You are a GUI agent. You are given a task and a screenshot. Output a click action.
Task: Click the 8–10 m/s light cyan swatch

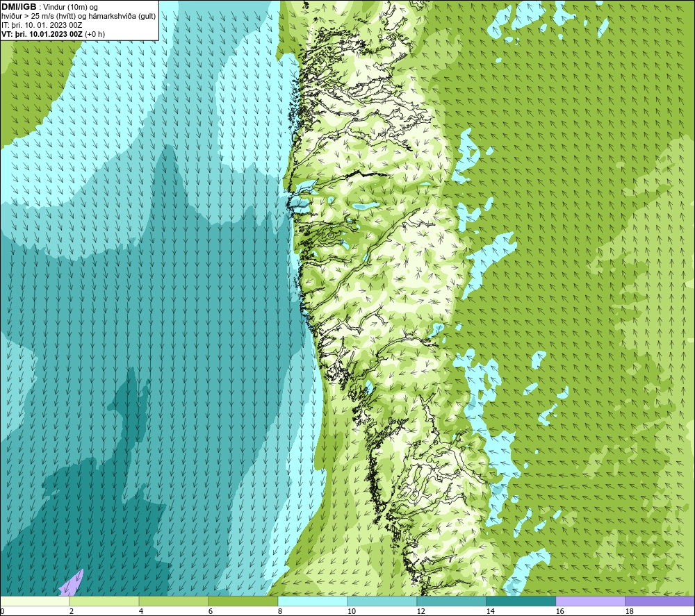click(313, 601)
